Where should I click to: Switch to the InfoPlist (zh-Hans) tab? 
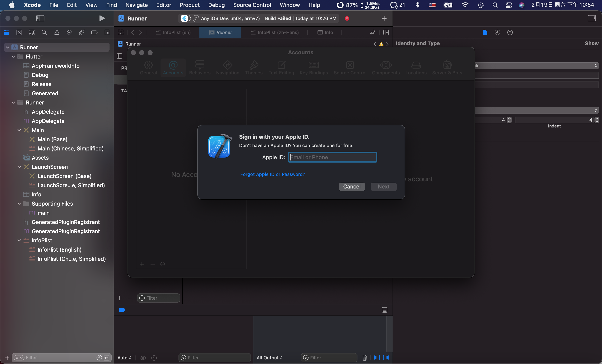tap(275, 32)
